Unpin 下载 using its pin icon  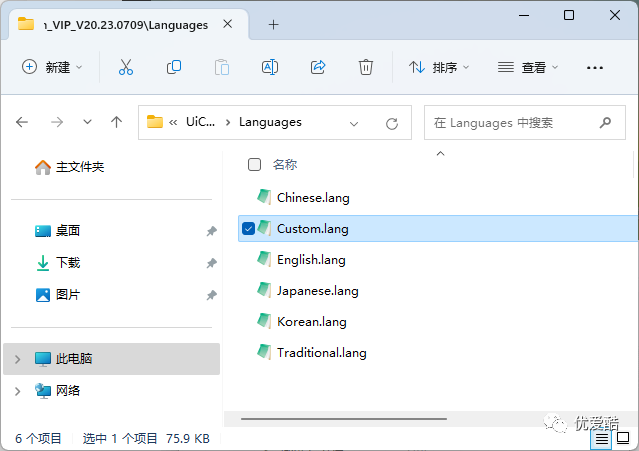tap(211, 263)
